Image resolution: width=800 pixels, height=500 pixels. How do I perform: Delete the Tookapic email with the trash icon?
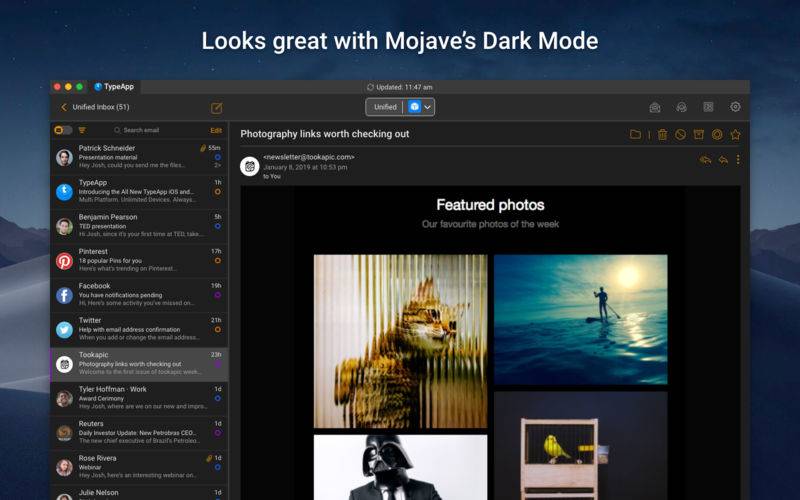point(662,135)
